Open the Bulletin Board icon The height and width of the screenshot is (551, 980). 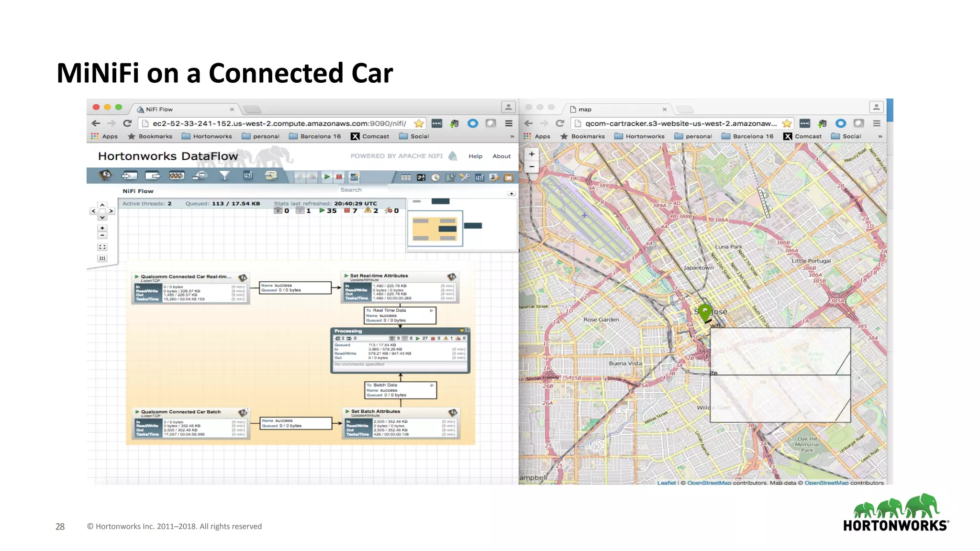tap(508, 177)
